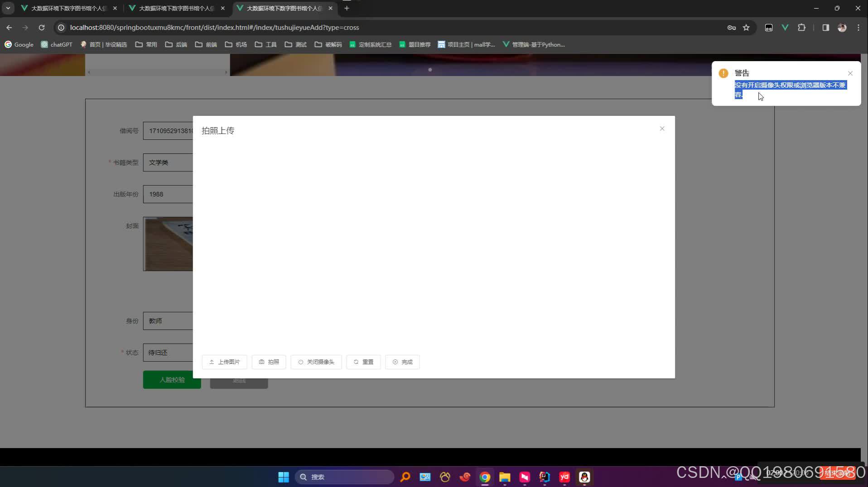The height and width of the screenshot is (487, 868).
Task: Open the chatGPT bookmark
Action: pyautogui.click(x=56, y=44)
